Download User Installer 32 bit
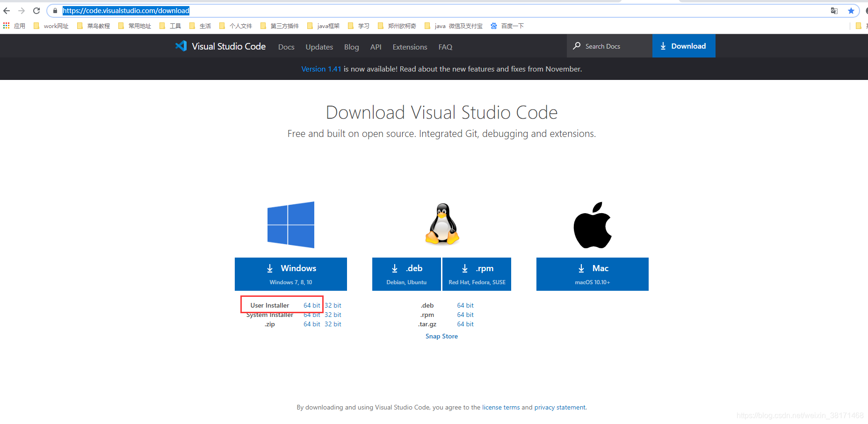Viewport: 868px width, 424px height. (333, 305)
